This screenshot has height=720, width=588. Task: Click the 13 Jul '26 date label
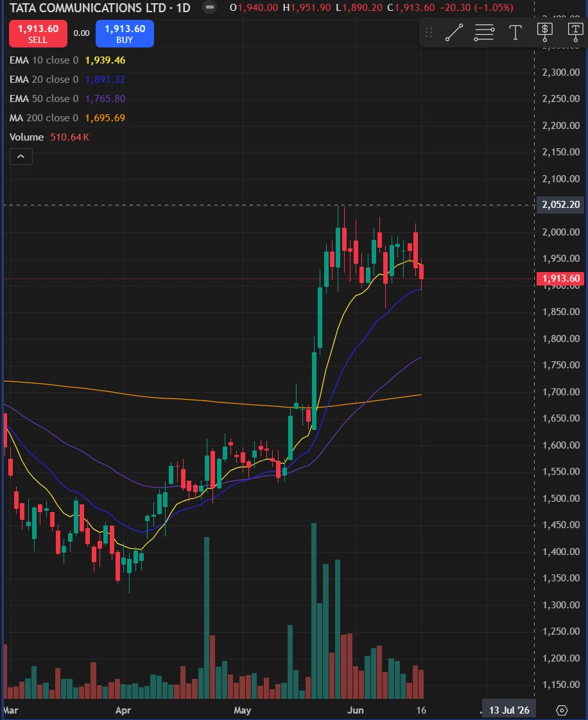click(509, 710)
